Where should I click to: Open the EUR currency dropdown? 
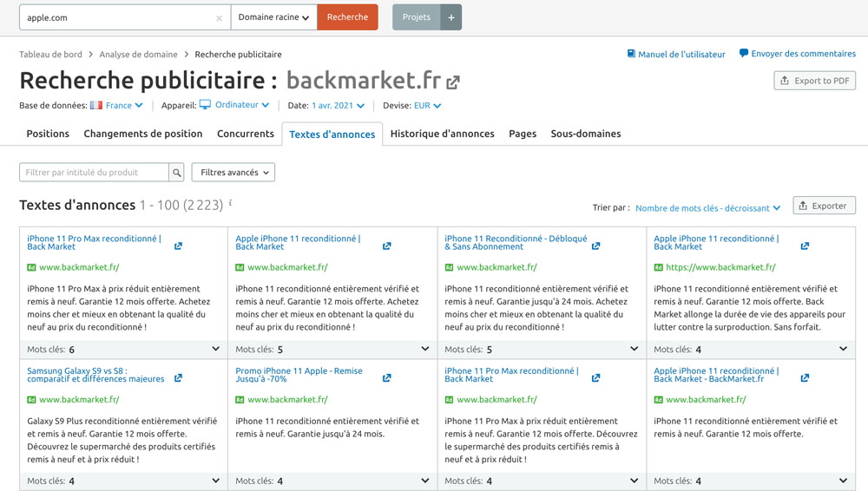(427, 105)
